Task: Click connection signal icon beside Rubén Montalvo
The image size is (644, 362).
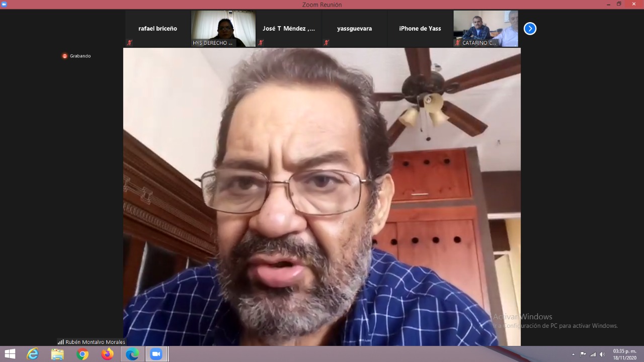Action: pos(60,342)
